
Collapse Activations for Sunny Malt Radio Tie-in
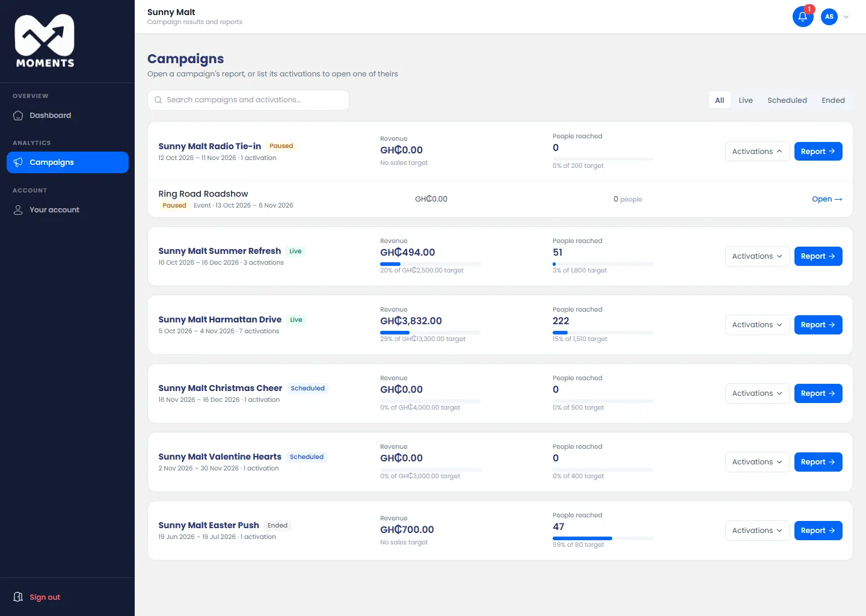click(x=757, y=152)
